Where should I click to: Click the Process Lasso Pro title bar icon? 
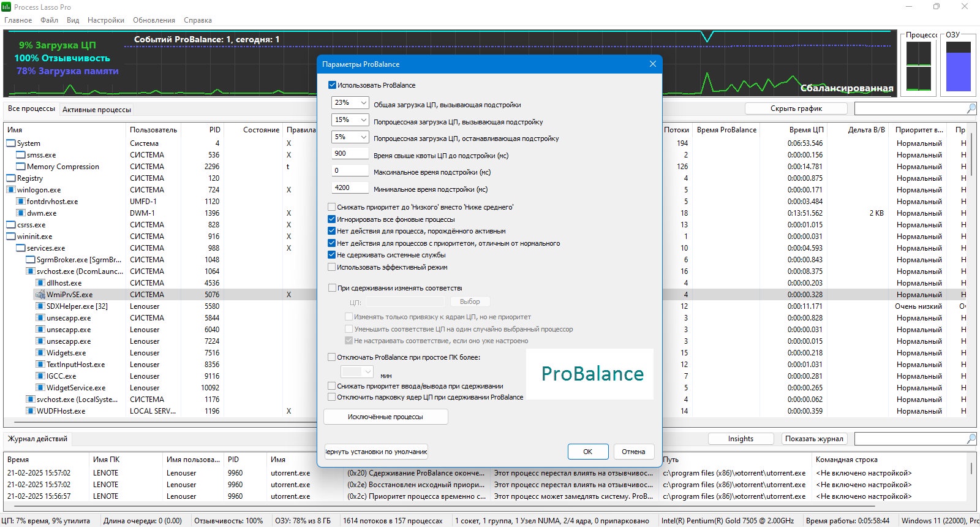6,7
